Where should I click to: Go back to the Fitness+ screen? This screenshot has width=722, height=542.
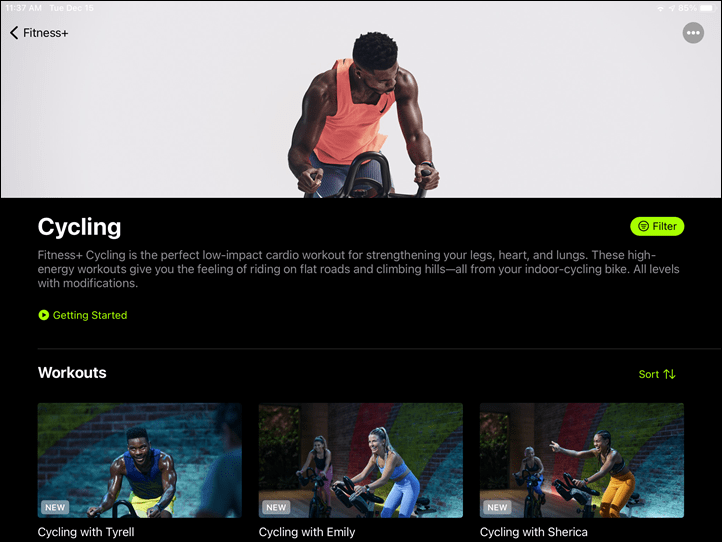point(39,33)
